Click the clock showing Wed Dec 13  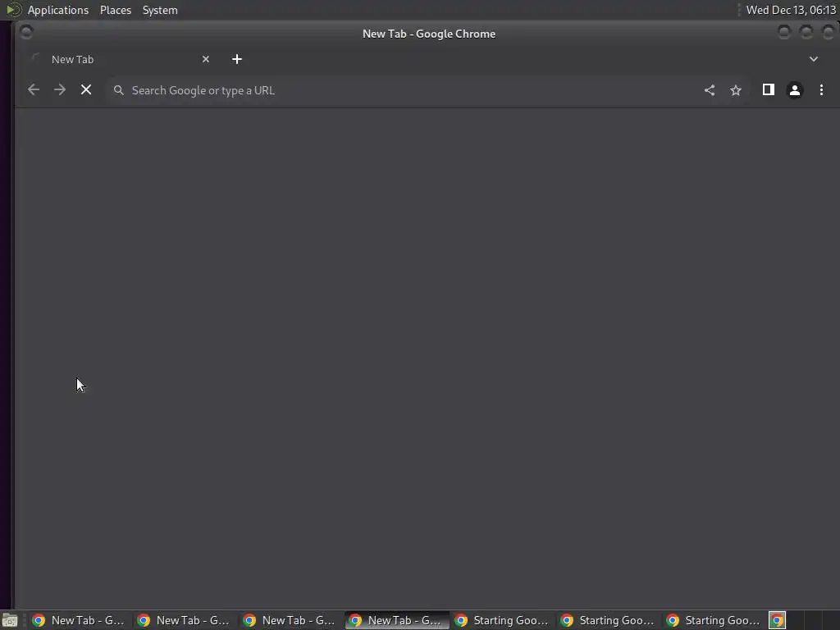click(791, 10)
